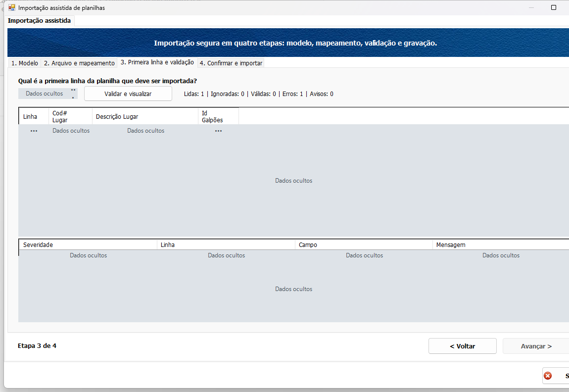Click the Severidade column header
The image size is (569, 392).
(88, 245)
